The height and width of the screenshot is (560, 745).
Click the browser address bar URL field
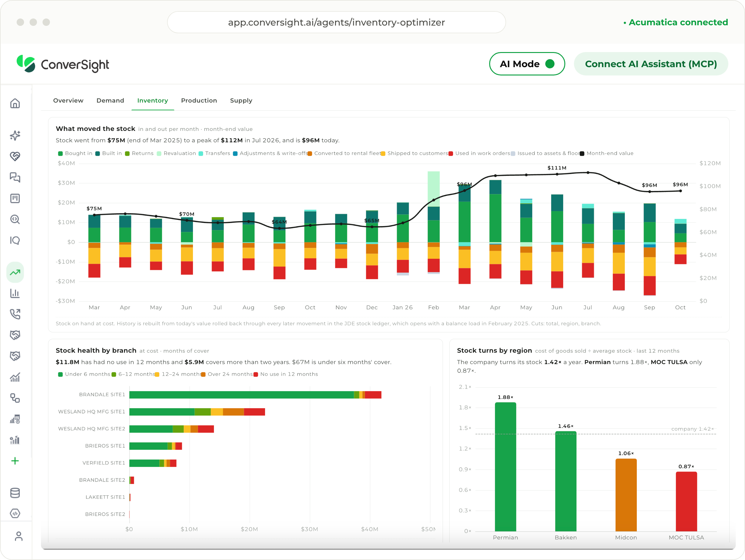coord(336,22)
